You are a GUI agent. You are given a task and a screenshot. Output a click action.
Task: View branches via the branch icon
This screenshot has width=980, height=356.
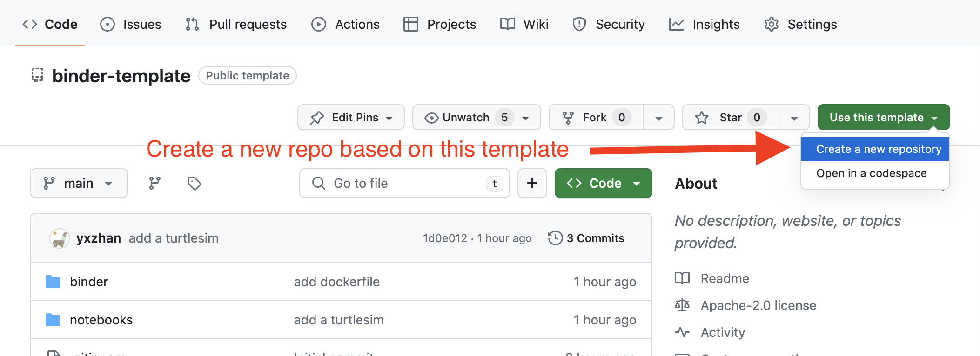(x=154, y=183)
